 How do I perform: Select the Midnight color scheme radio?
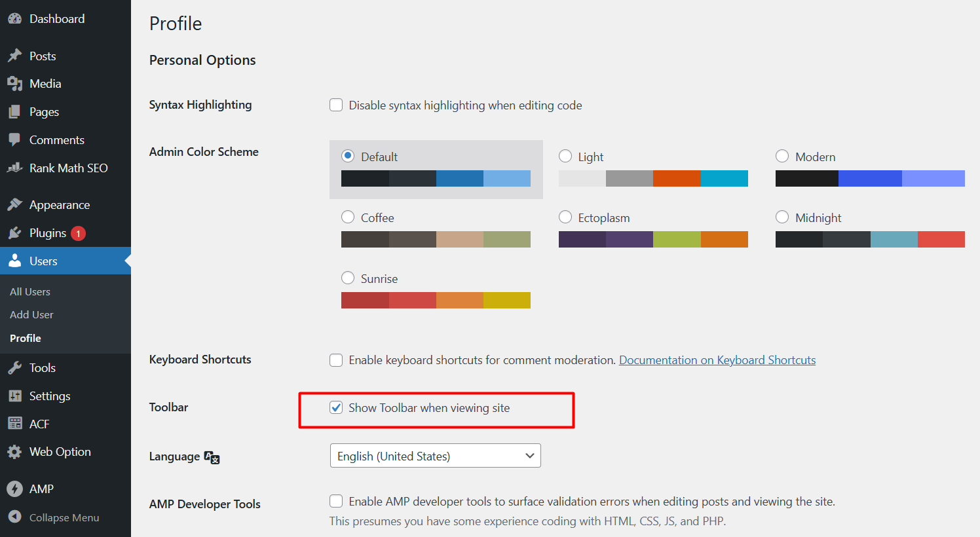(782, 217)
